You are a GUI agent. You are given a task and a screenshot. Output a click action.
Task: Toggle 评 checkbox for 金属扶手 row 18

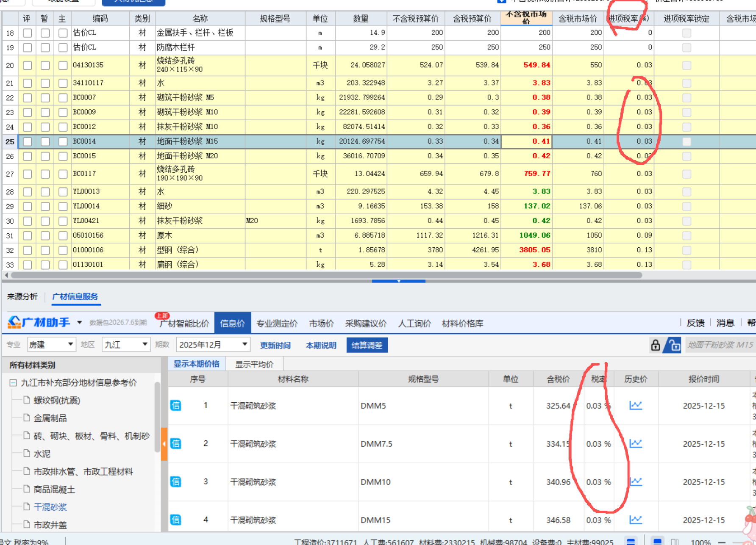click(x=28, y=33)
